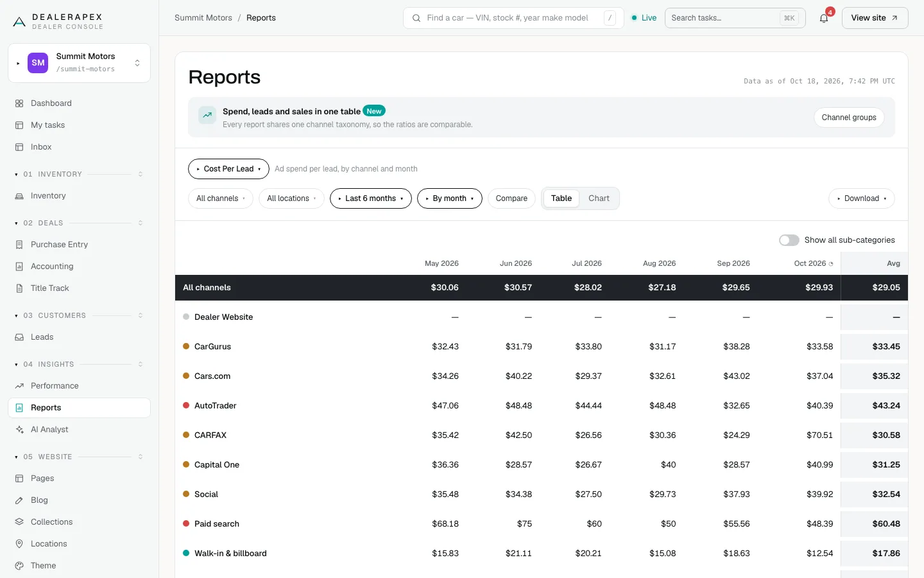This screenshot has width=924, height=578.
Task: Toggle Show all sub-categories switch
Action: tap(789, 240)
